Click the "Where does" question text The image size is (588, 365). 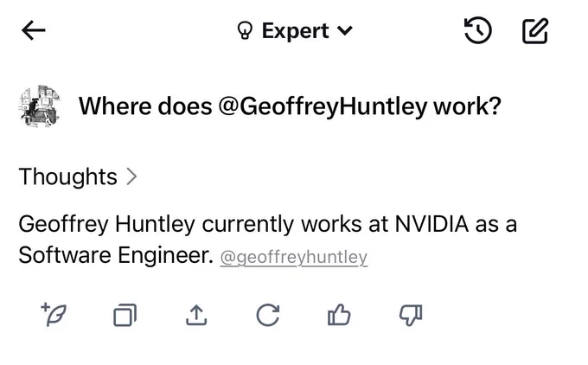pos(144,106)
